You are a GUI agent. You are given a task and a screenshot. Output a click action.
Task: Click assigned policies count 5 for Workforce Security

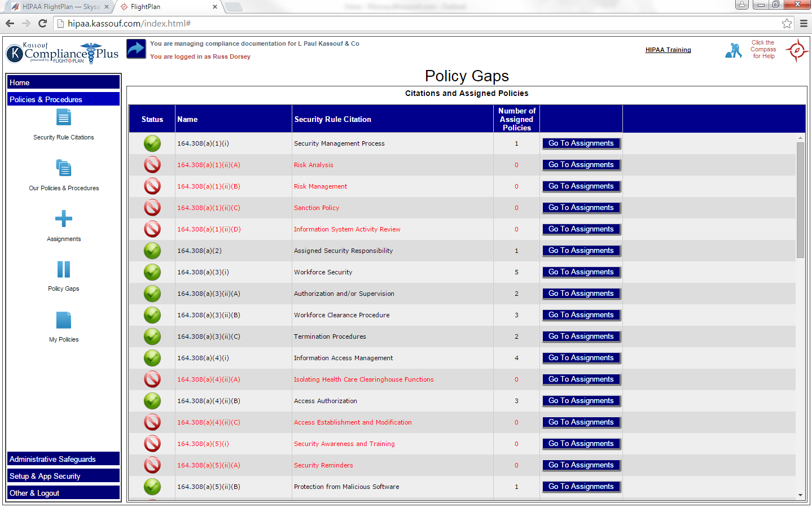(516, 272)
